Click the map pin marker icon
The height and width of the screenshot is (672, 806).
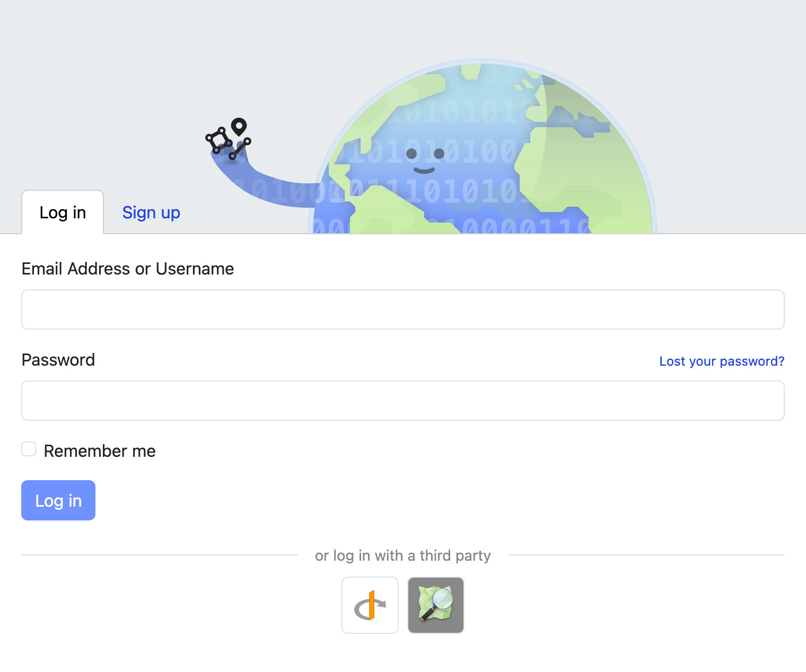(x=239, y=127)
